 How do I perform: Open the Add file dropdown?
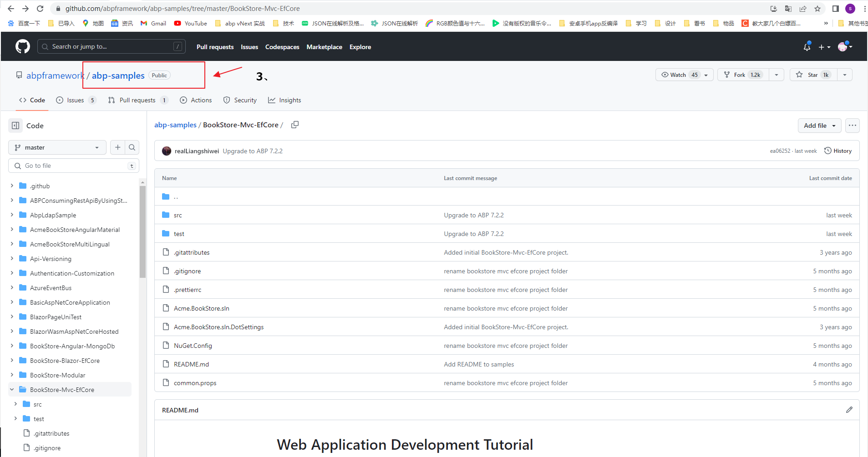[819, 126]
